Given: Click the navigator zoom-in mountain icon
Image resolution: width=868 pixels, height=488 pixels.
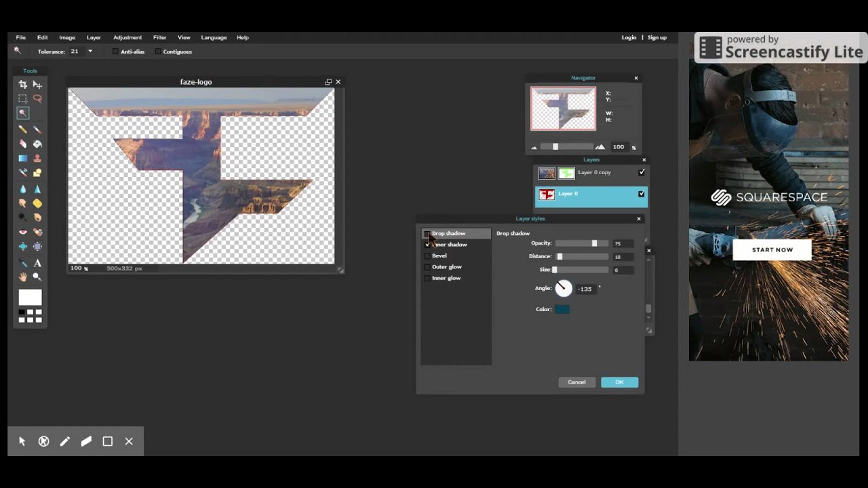Looking at the screenshot, I should tap(599, 147).
